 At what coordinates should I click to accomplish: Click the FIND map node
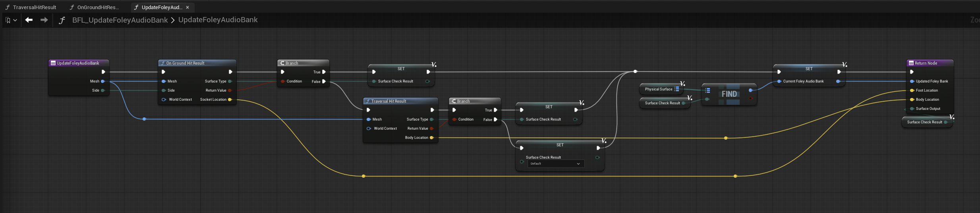click(729, 94)
